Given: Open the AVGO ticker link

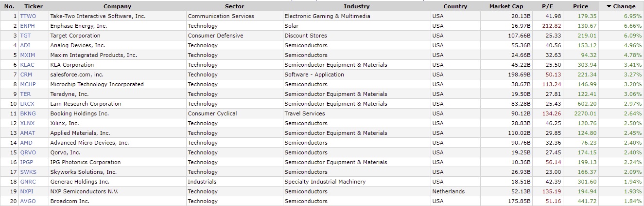Looking at the screenshot, I should [x=28, y=201].
